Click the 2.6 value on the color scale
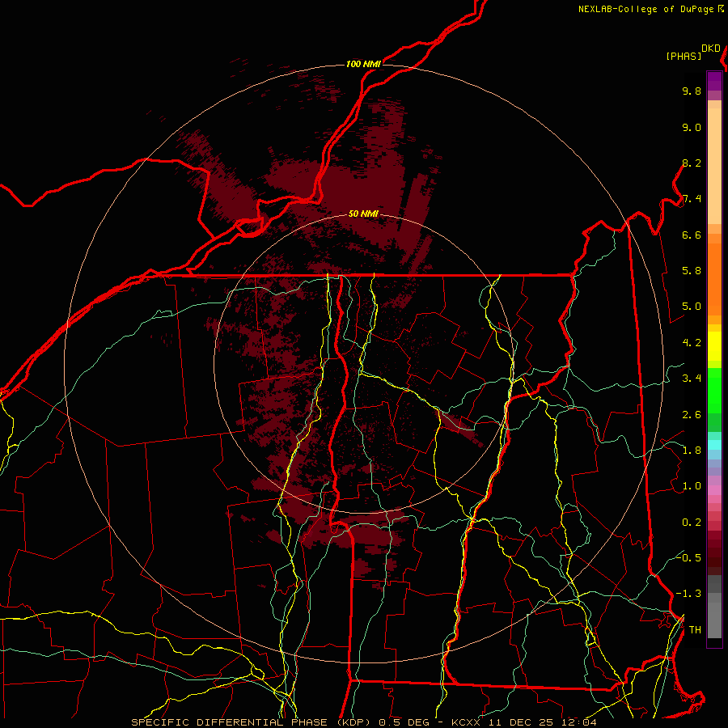The width and height of the screenshot is (728, 728). (692, 415)
